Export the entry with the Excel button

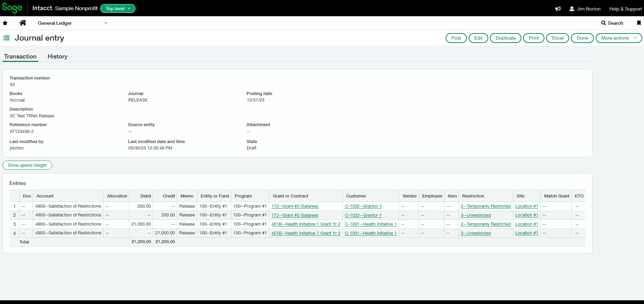pyautogui.click(x=557, y=38)
